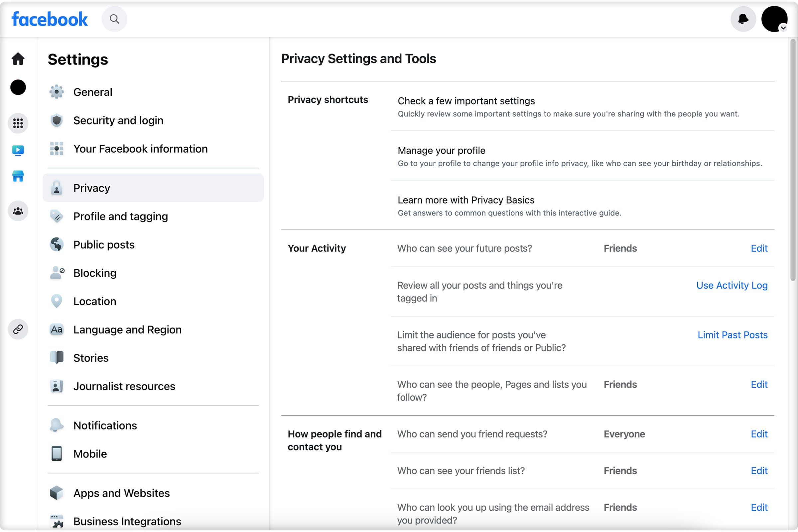Click the Facebook search icon
The width and height of the screenshot is (798, 532).
[114, 18]
